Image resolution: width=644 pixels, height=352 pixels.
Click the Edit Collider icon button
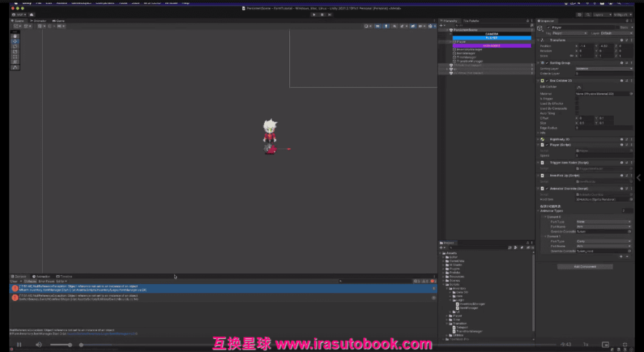[579, 87]
